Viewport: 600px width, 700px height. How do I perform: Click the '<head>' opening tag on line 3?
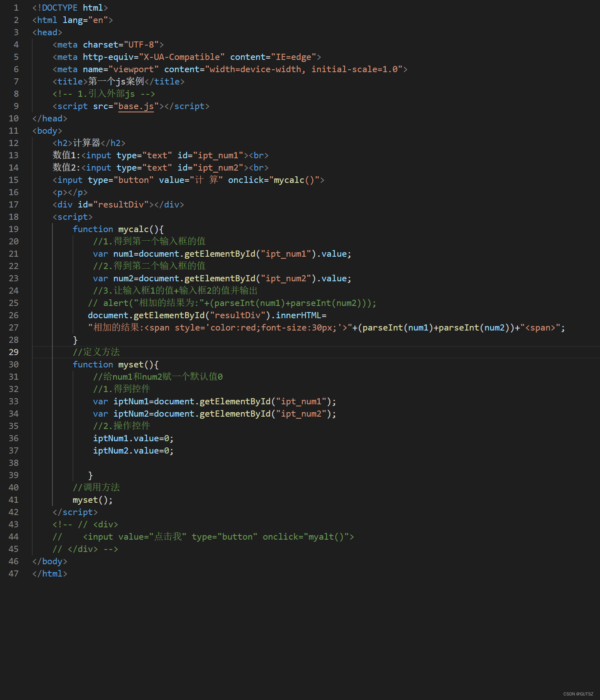(x=47, y=32)
